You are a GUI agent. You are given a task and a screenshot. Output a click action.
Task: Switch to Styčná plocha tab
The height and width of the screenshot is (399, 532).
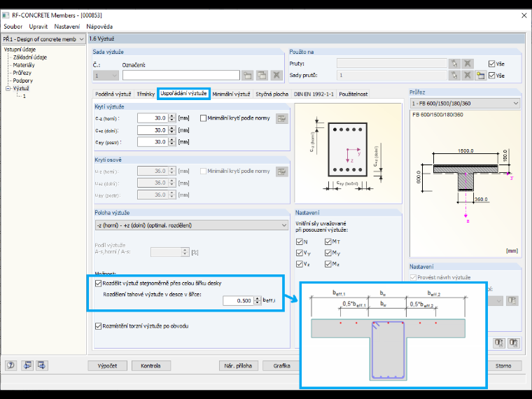[272, 94]
